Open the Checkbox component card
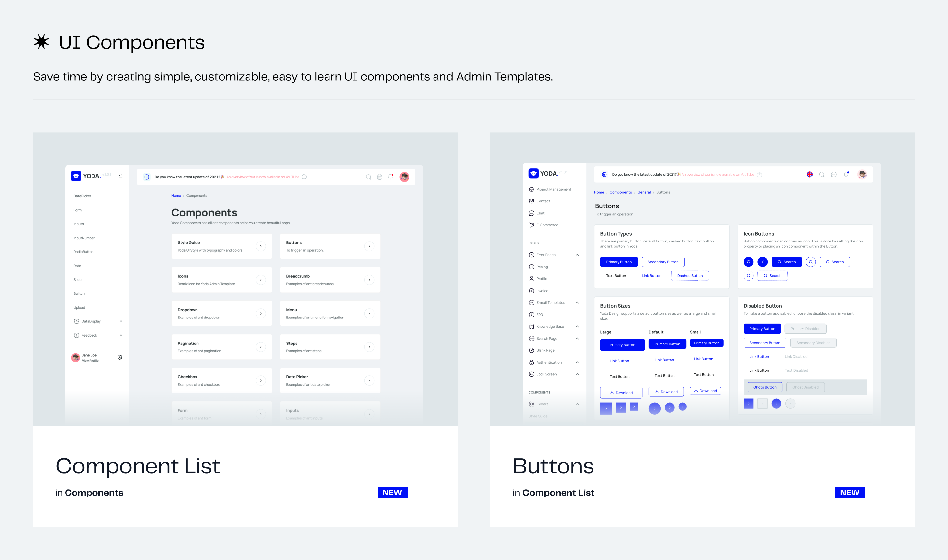The height and width of the screenshot is (560, 948). tap(222, 381)
